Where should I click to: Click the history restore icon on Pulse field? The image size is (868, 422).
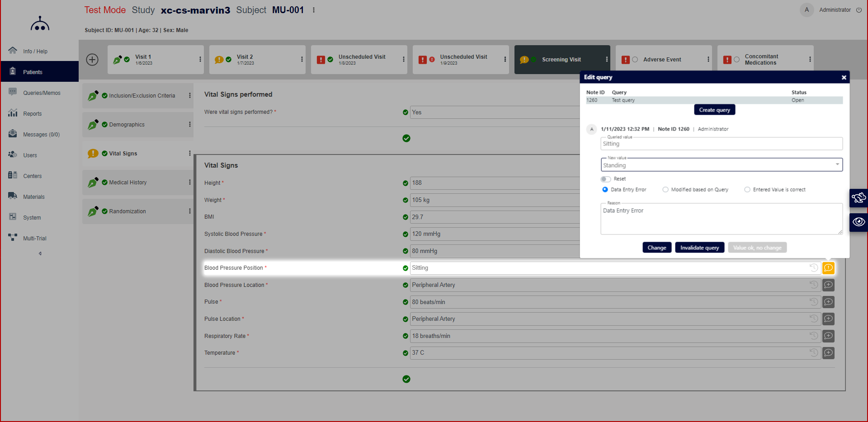[x=813, y=302]
